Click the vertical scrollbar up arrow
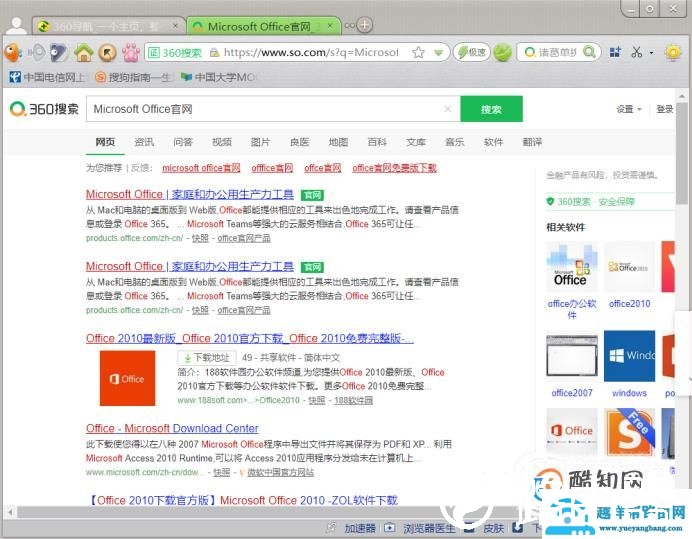Image resolution: width=692 pixels, height=539 pixels. click(682, 95)
